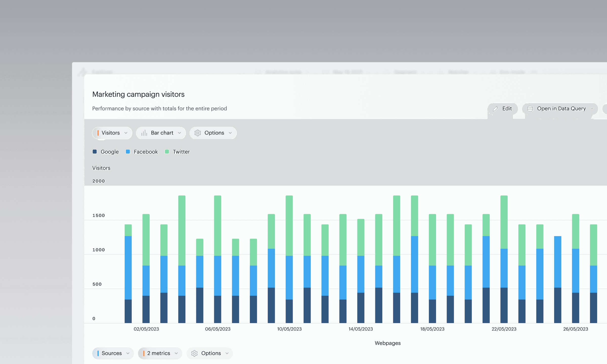607x364 pixels.
Task: Click the gear icon beside the 2 metrics pill
Action: coord(194,353)
